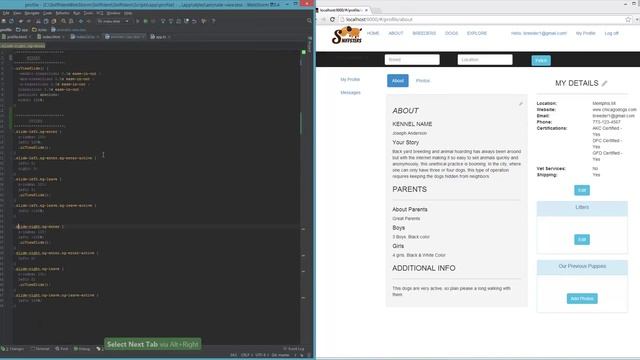The width and height of the screenshot is (640, 360).
Task: Select the active CSS editor tab
Action: click(125, 37)
